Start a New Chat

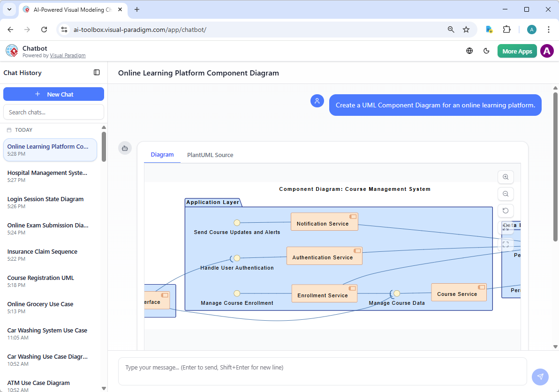click(53, 94)
